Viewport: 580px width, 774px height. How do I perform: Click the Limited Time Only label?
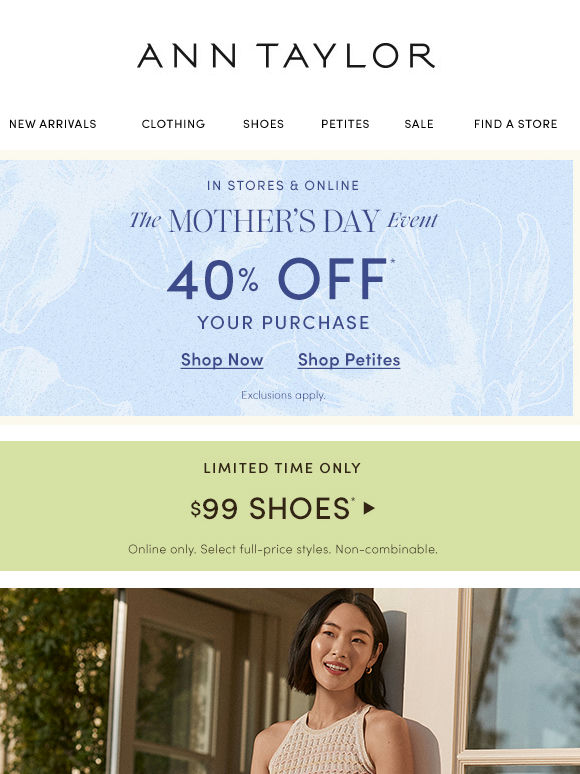click(x=282, y=468)
